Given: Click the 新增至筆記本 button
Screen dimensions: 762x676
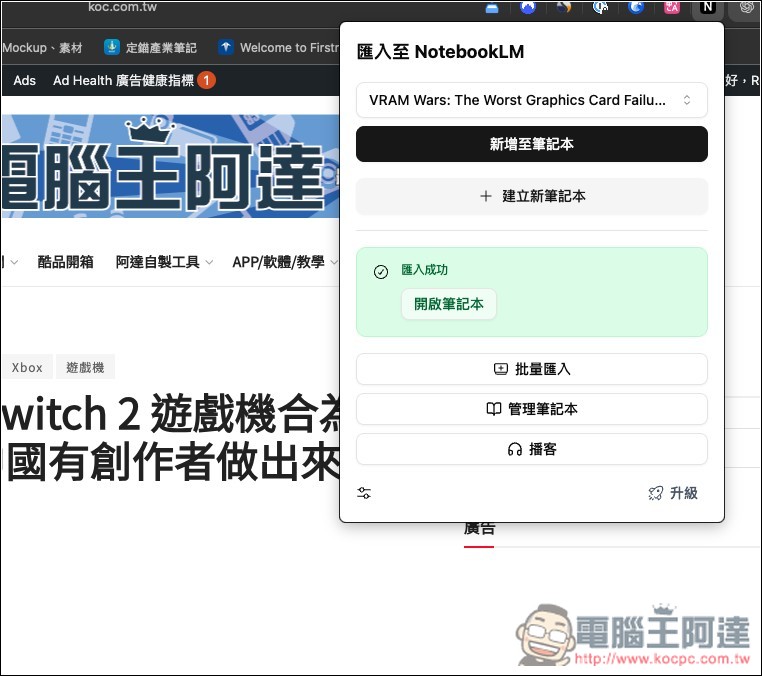Looking at the screenshot, I should (532, 144).
